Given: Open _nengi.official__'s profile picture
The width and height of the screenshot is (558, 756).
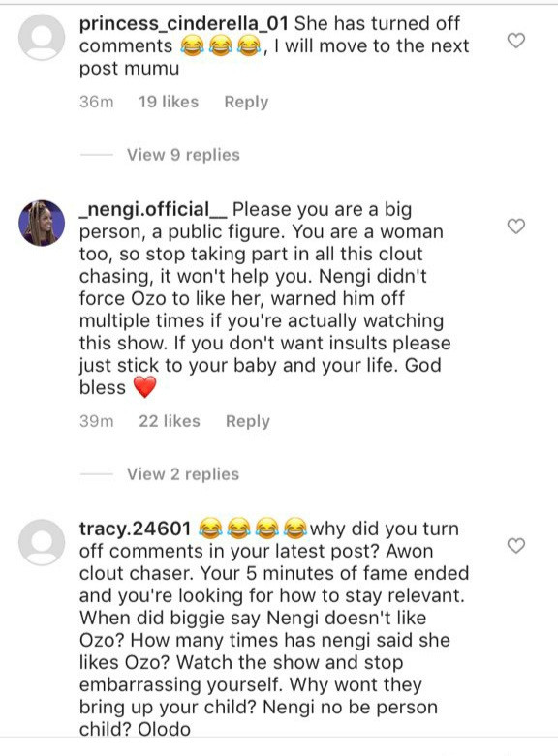Looking at the screenshot, I should (42, 223).
